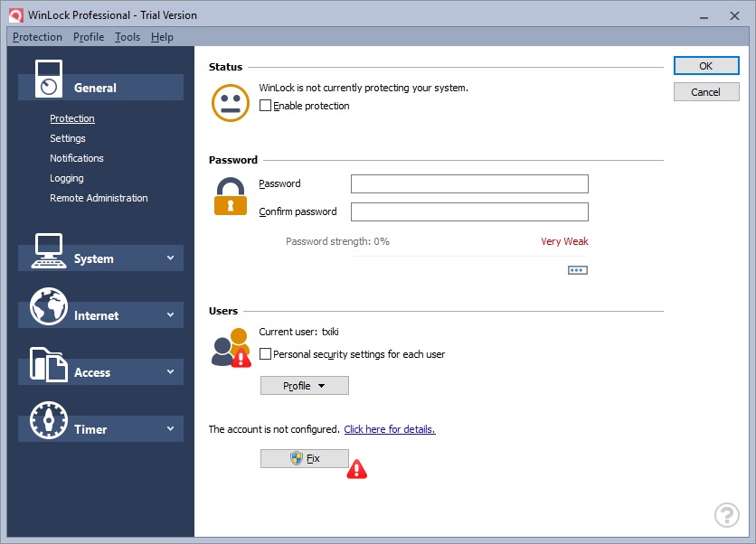The image size is (756, 544).
Task: Enable protection checkbox
Action: pyautogui.click(x=265, y=106)
